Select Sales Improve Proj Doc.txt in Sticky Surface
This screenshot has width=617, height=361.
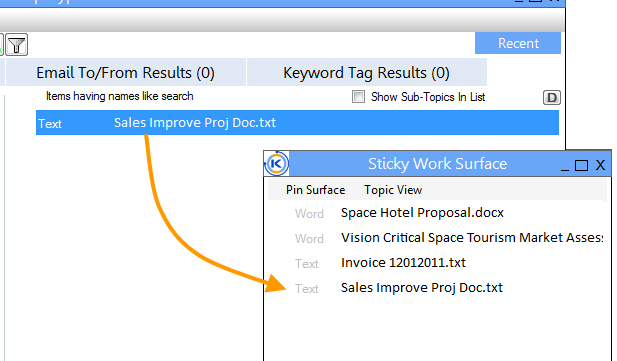422,288
